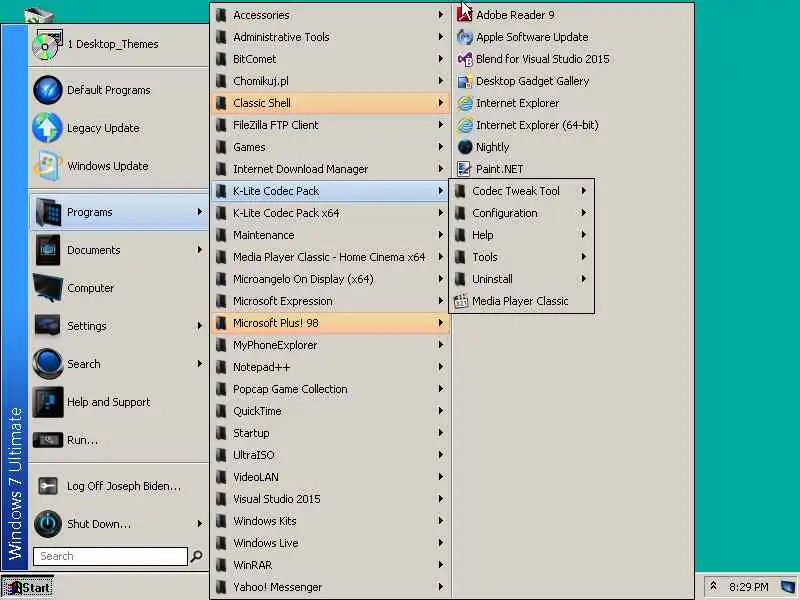Launch Internet Explorer (64-bit) icon

pos(465,125)
